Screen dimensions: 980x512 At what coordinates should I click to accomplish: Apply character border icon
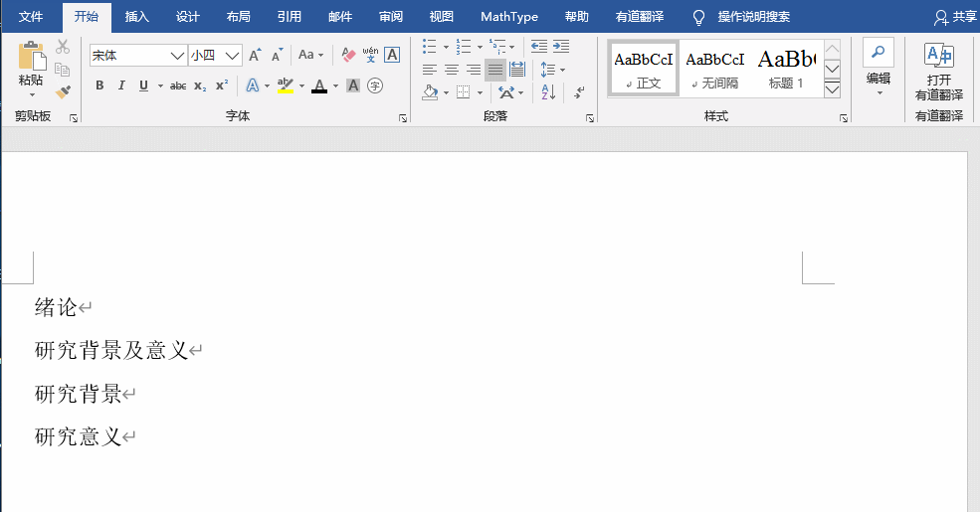point(392,55)
